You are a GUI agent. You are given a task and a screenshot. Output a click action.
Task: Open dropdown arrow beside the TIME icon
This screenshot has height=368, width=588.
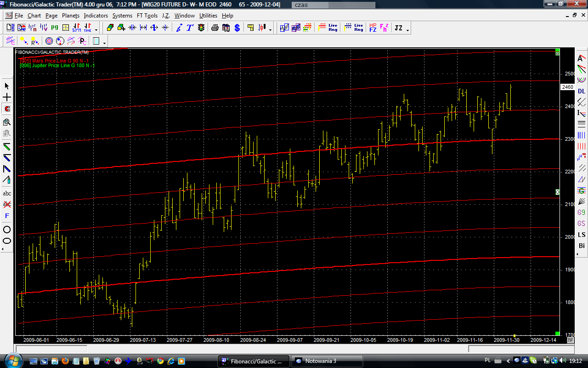[96, 30]
